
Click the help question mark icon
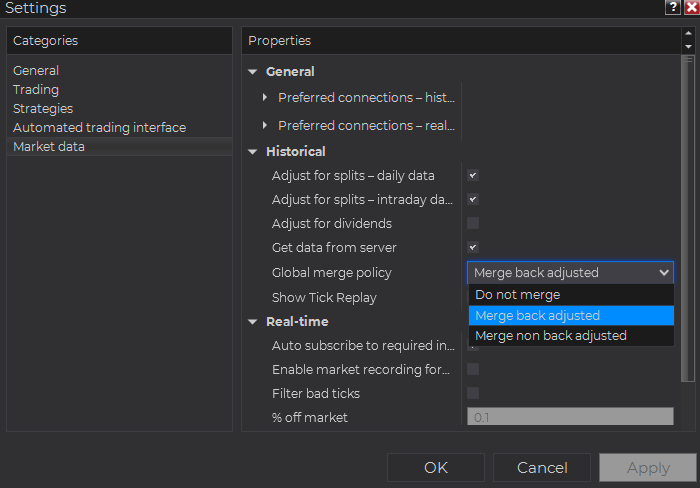click(672, 7)
